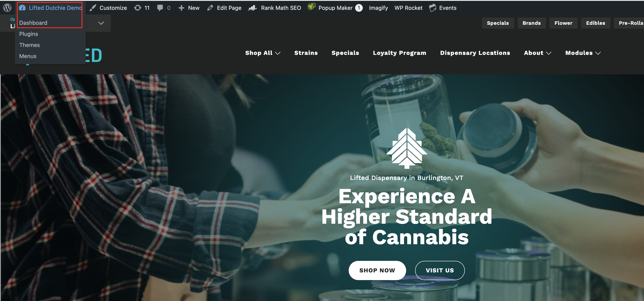Open the Loyalty Program nav link
This screenshot has width=644, height=301.
pos(400,53)
